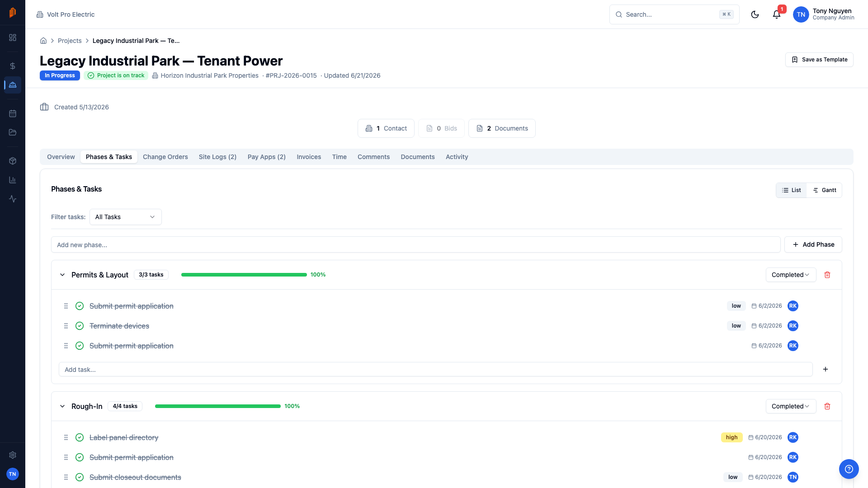This screenshot has height=488, width=868.
Task: Open Rough-In Completed status dropdown
Action: click(x=791, y=406)
